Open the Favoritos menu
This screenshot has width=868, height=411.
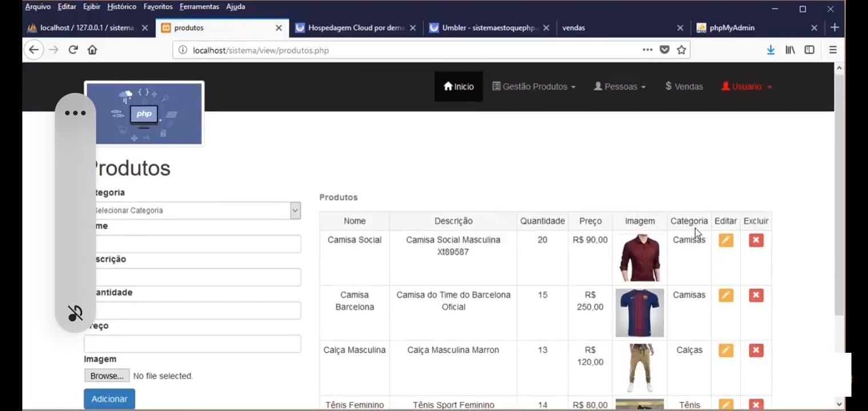(158, 7)
